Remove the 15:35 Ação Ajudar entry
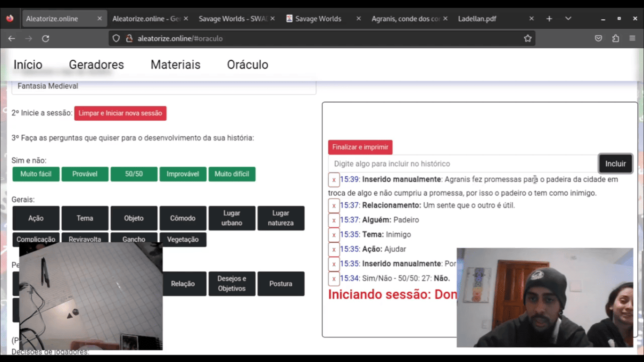This screenshot has width=644, height=362. tap(334, 249)
